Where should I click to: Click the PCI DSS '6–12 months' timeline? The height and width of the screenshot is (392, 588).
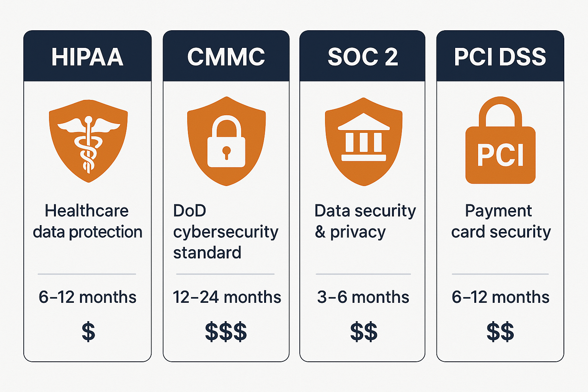(x=500, y=297)
